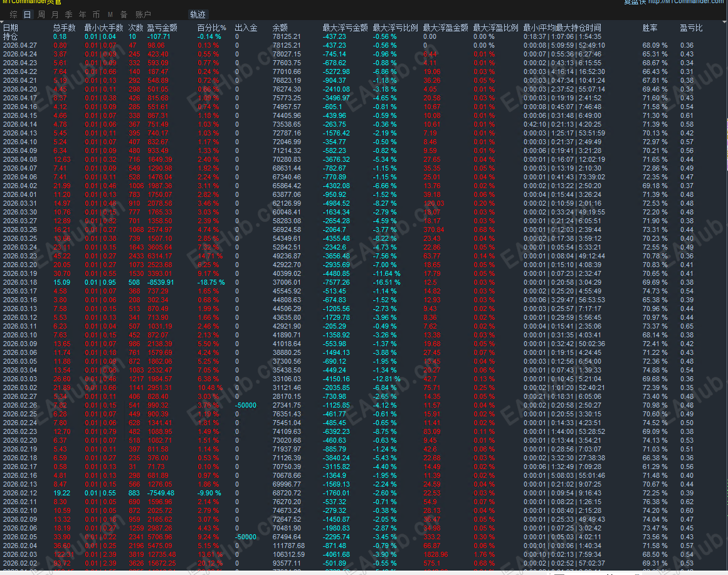Switch to the 年 yearly tab
The height and width of the screenshot is (575, 728).
82,15
